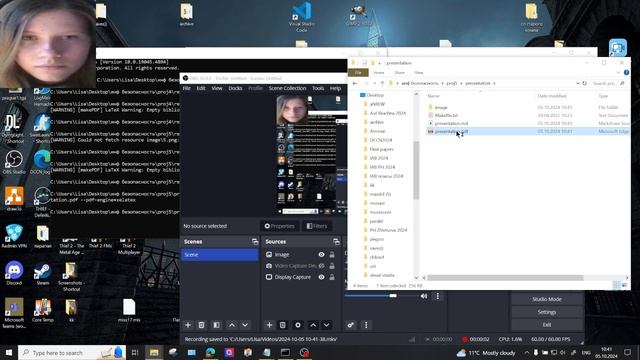
Task: Remove selected source with Sources trash icon
Action: tap(282, 325)
